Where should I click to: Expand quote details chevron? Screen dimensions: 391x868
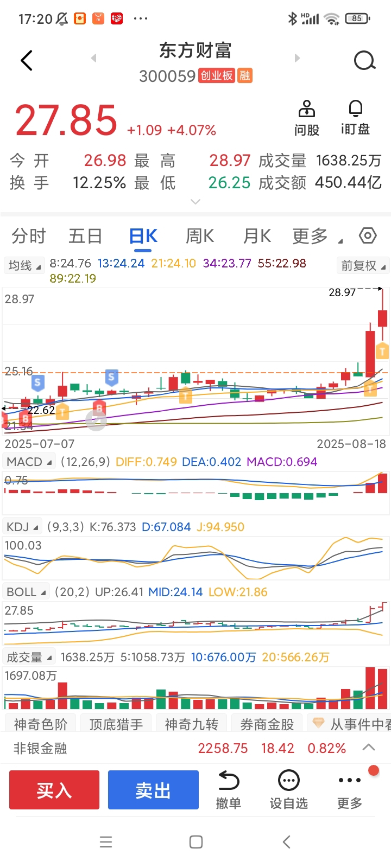(195, 202)
